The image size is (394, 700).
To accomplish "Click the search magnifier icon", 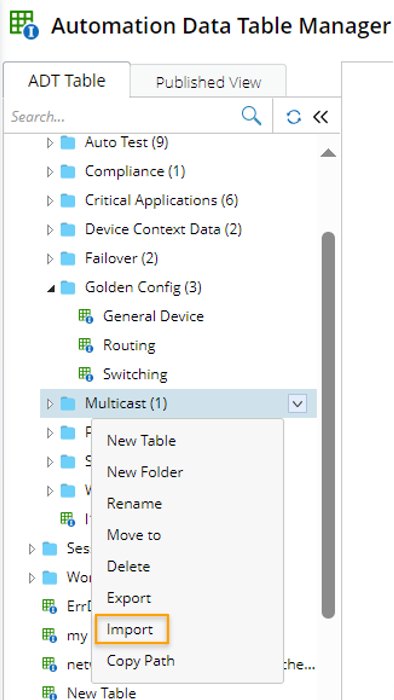I will click(x=251, y=117).
